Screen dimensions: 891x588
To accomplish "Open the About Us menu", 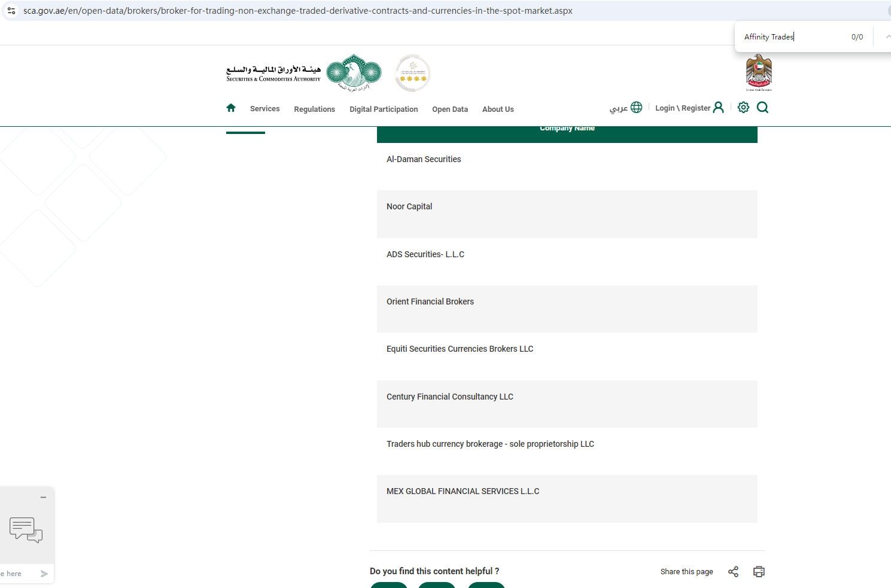I will coord(498,109).
